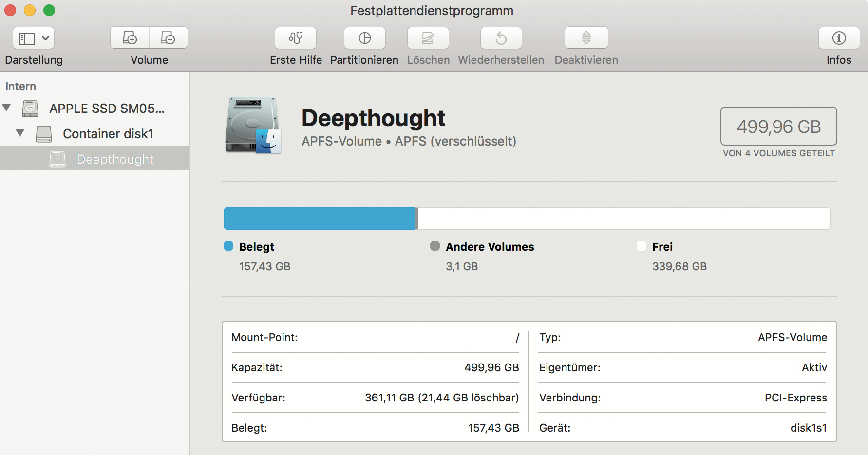The width and height of the screenshot is (868, 455).
Task: Click the remove volume icon
Action: tap(168, 38)
